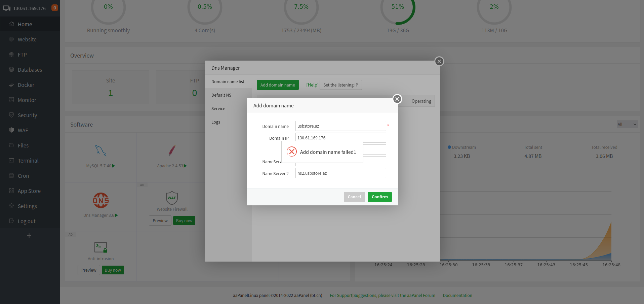
Task: Open the Logs tab in Dns Manager
Action: click(216, 122)
